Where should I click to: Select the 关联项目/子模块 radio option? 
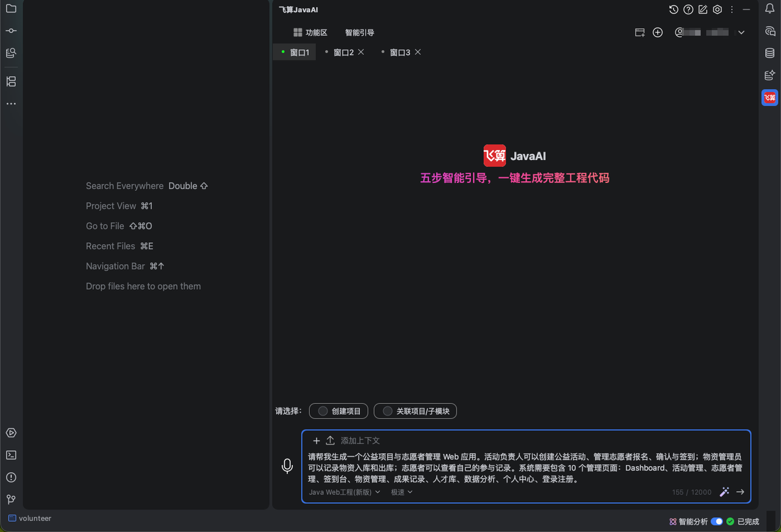click(416, 411)
